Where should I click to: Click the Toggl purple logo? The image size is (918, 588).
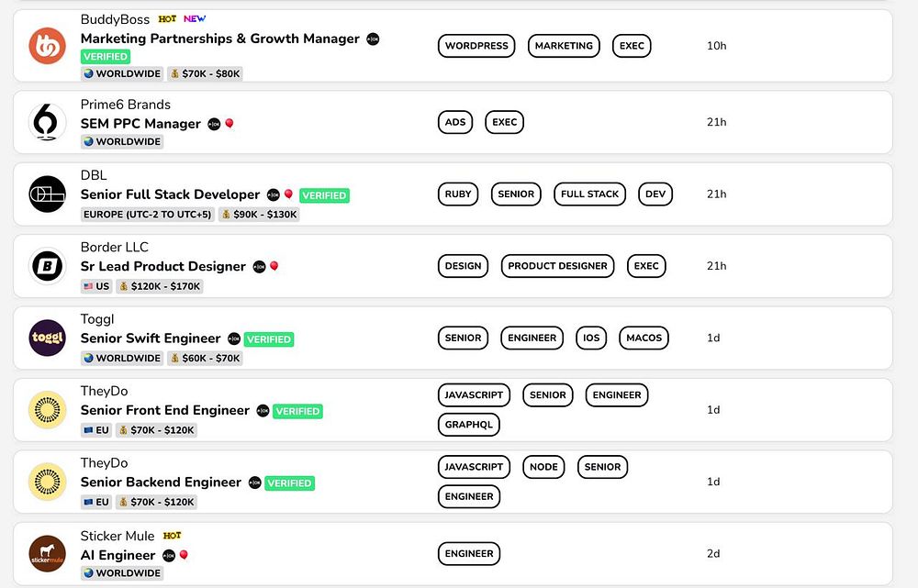point(47,338)
